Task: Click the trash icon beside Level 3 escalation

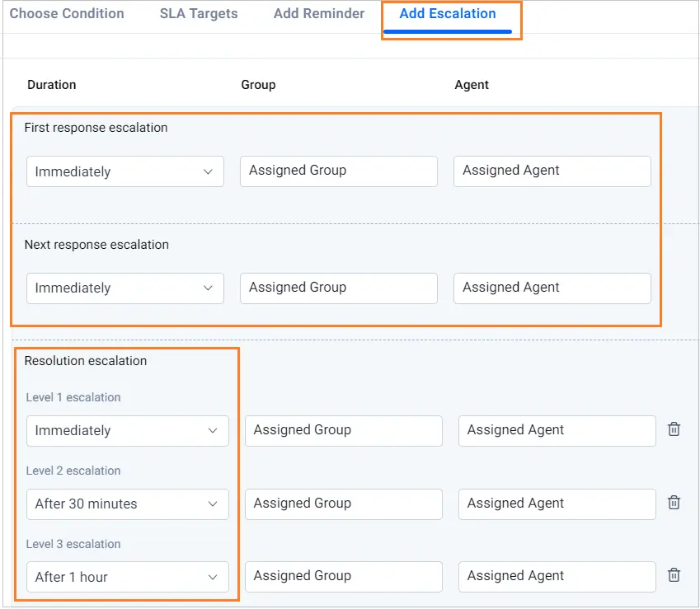Action: point(674,575)
